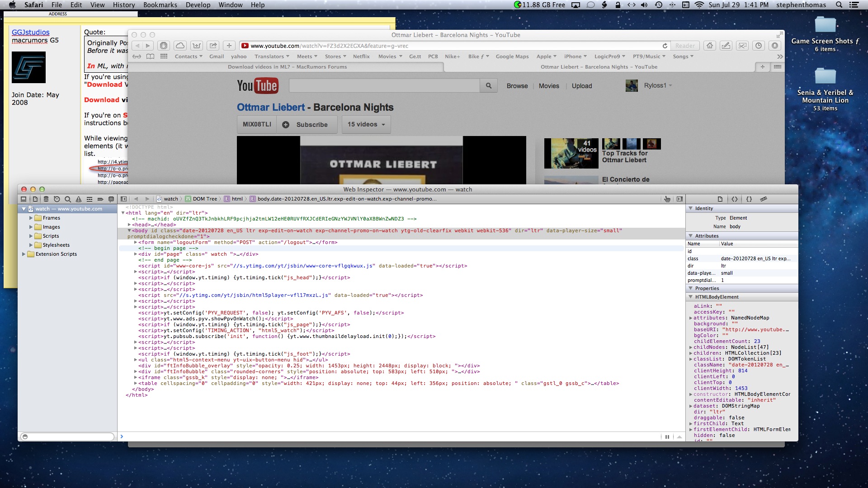Open the Develop menu in menu bar
Viewport: 868px width, 488px height.
[198, 5]
